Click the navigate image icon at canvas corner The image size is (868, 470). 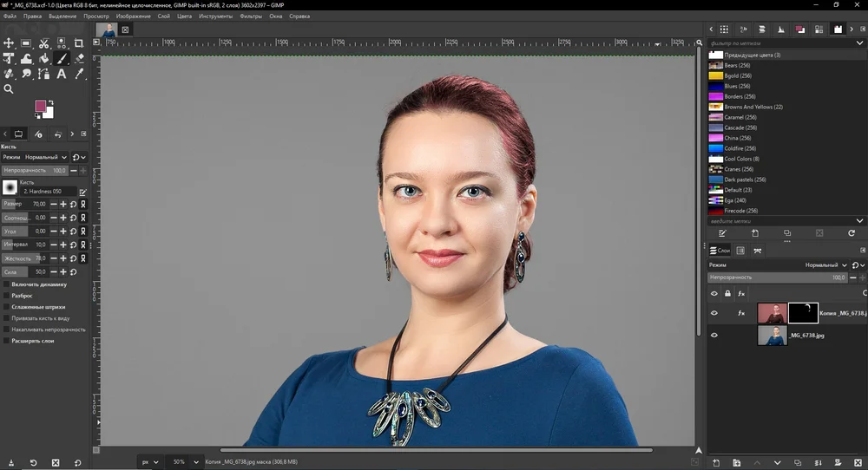pos(699,451)
